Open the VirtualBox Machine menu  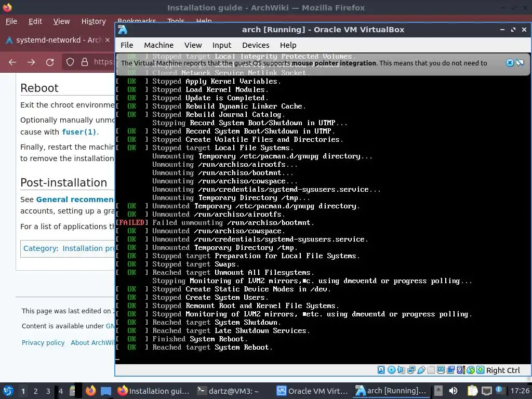click(158, 45)
